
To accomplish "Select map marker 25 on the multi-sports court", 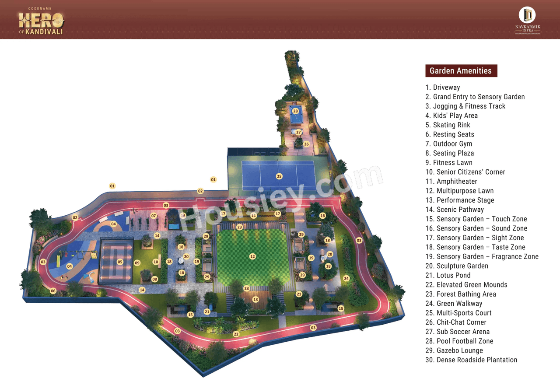I will click(279, 176).
